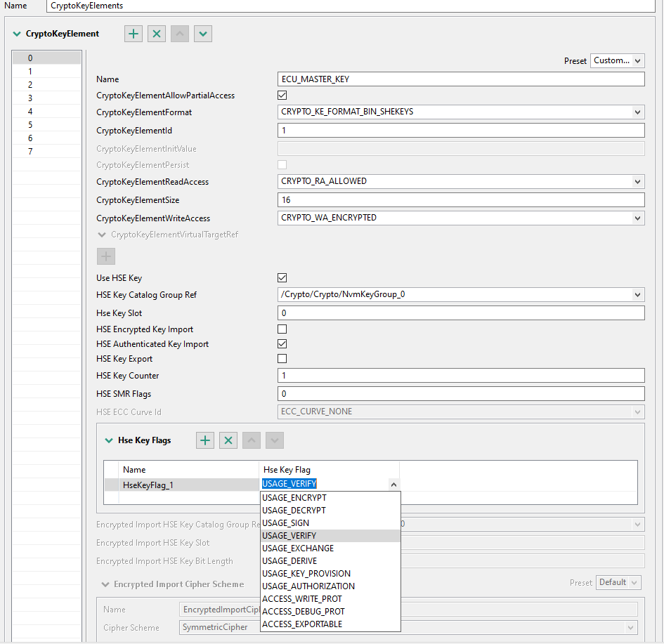Uncheck HSE Authenticated Key Import
The image size is (664, 644).
pyautogui.click(x=282, y=343)
